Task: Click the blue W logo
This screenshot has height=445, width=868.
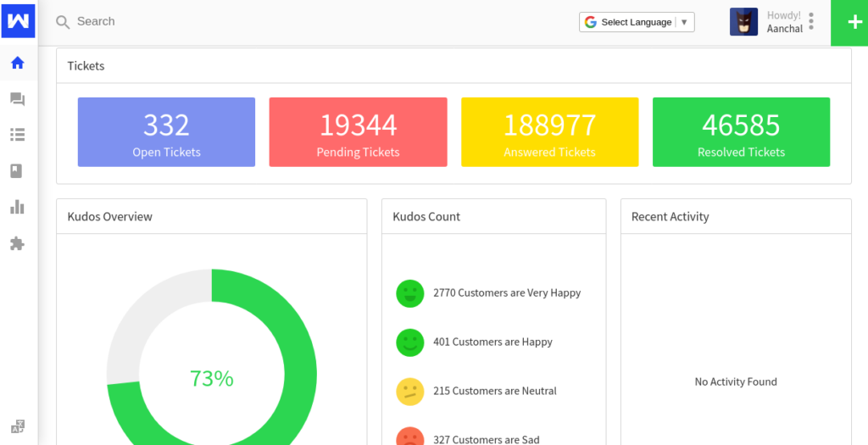Action: pos(18,19)
